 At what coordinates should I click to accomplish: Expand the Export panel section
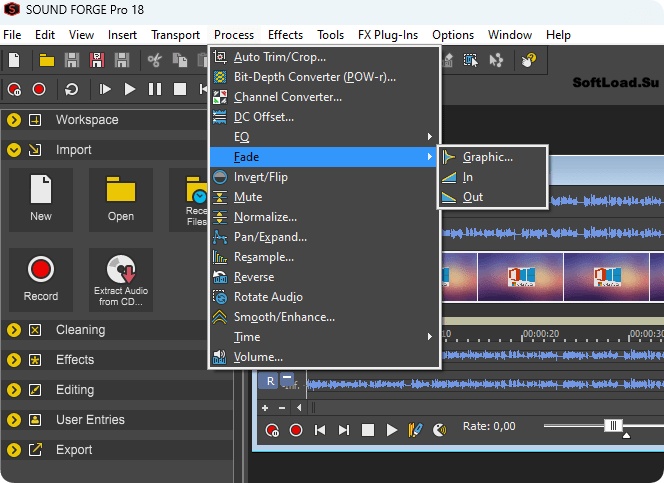click(14, 450)
